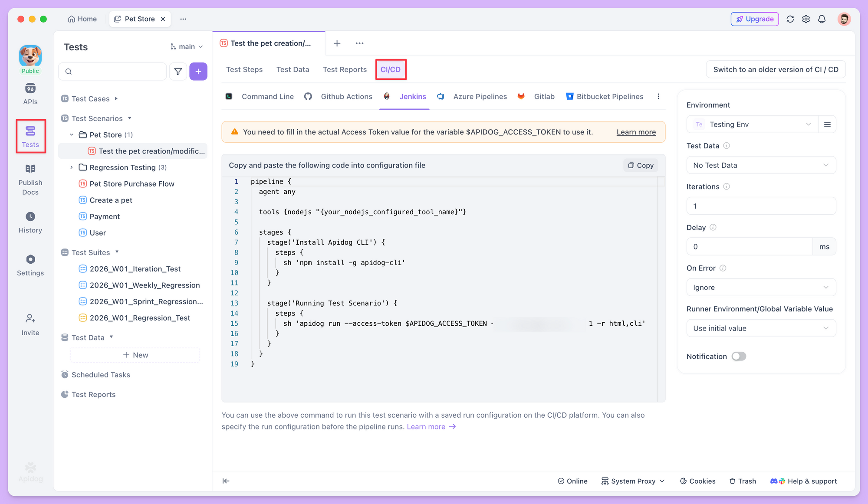This screenshot has width=868, height=504.
Task: Click the Upgrade button
Action: [755, 19]
